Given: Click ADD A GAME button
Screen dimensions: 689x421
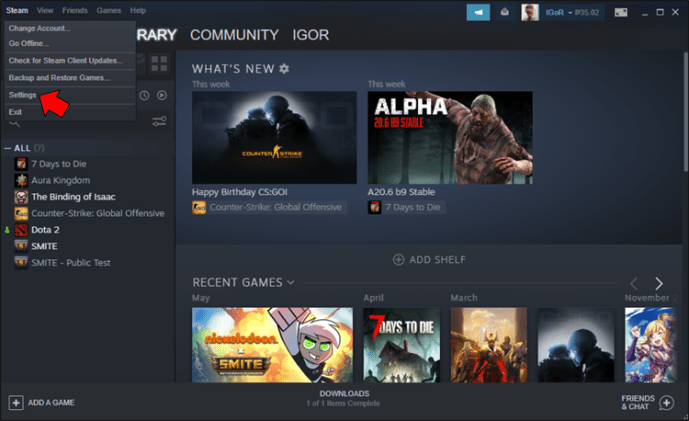Looking at the screenshot, I should click(x=42, y=403).
